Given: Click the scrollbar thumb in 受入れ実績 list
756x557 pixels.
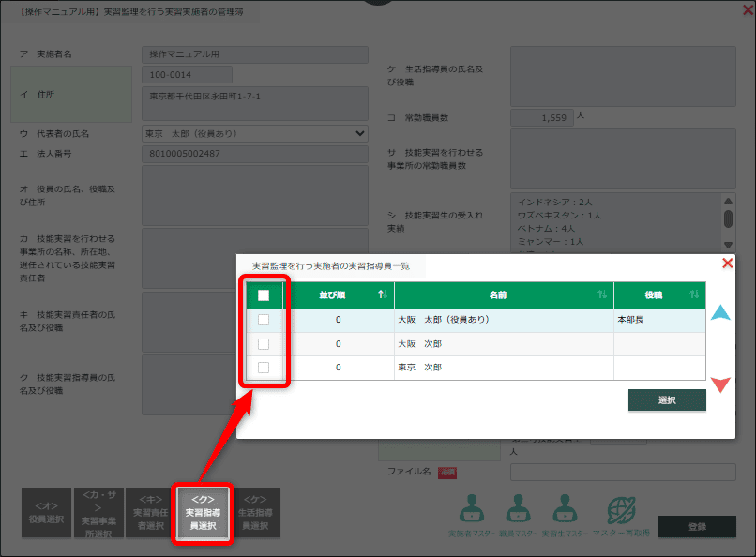Looking at the screenshot, I should 728,218.
